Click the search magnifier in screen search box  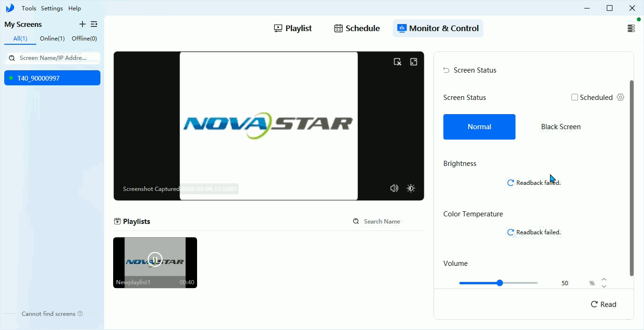(12, 58)
